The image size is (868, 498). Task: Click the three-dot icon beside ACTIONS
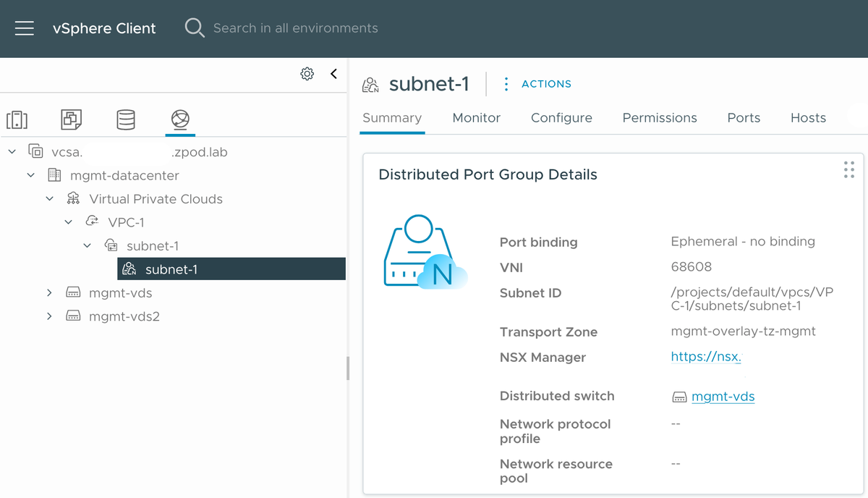coord(506,84)
